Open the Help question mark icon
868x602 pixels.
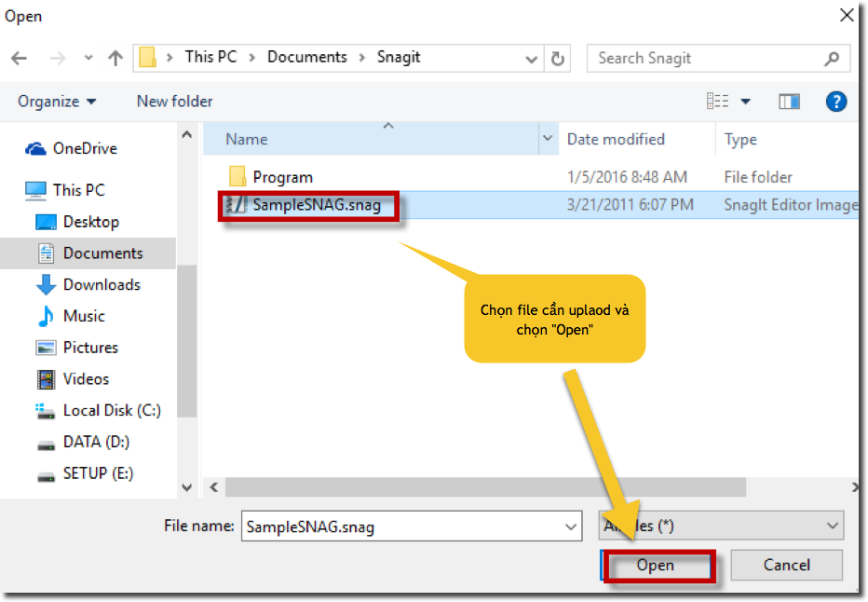(836, 102)
